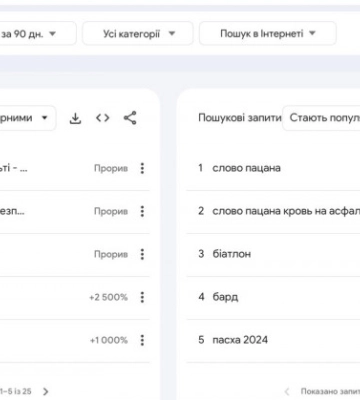Viewport: 360px width, 400px height.
Task: Go to next page after 1–5 із 25
Action: point(46,391)
